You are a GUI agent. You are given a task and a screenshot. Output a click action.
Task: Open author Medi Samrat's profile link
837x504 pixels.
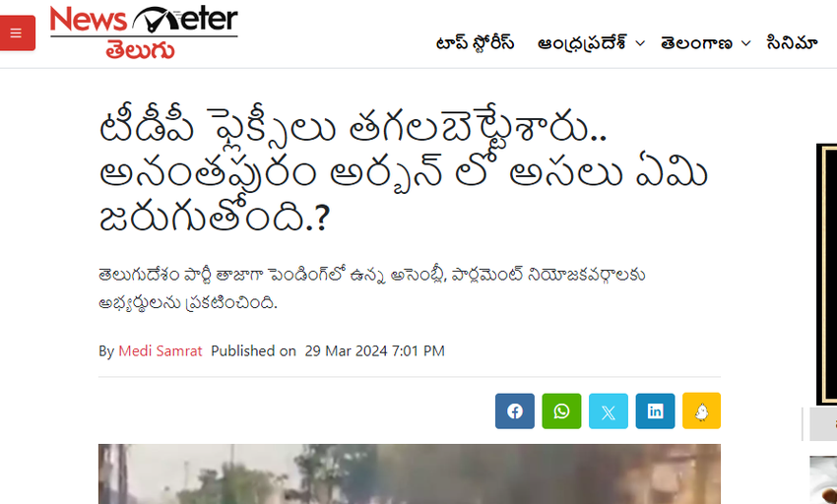(161, 350)
